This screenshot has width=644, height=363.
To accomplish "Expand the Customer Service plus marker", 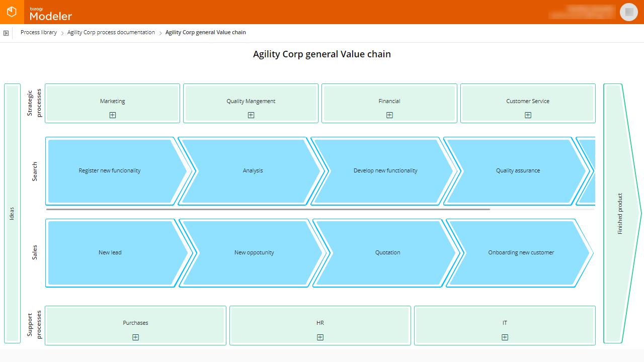I will (x=528, y=115).
